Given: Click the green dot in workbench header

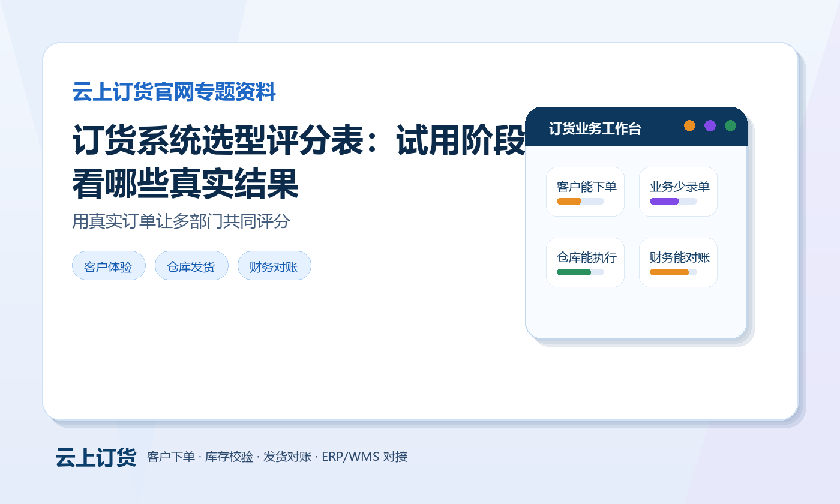Looking at the screenshot, I should 730,125.
